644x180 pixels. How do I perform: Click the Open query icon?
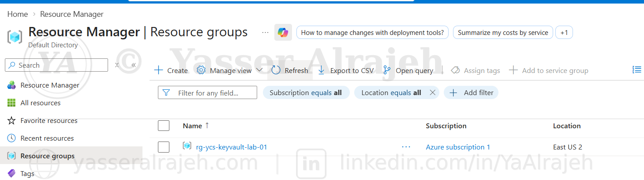(x=387, y=70)
